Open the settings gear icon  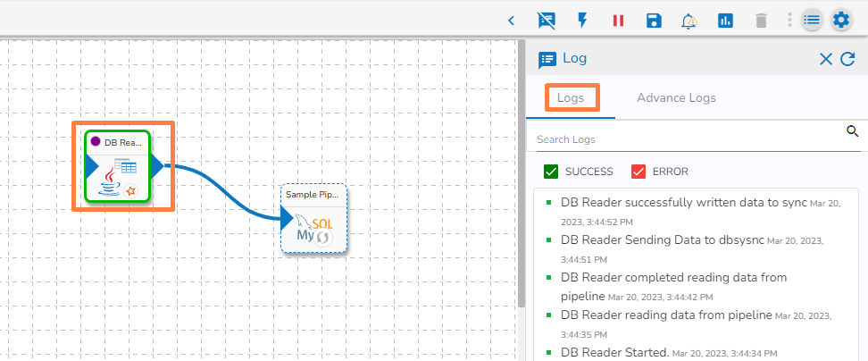(841, 21)
